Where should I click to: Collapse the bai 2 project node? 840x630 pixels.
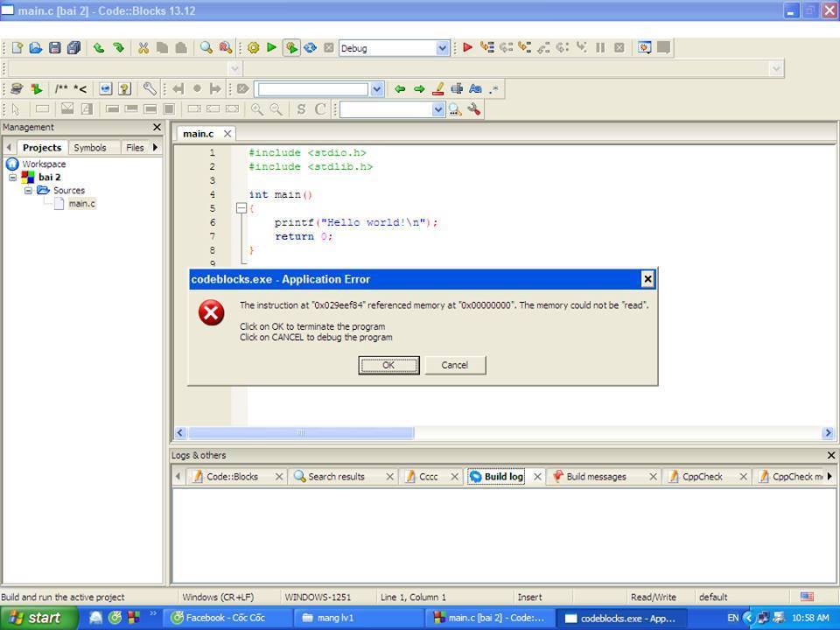13,178
